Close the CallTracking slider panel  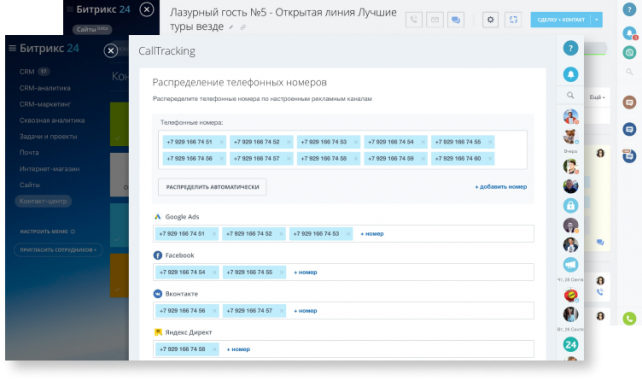point(111,51)
